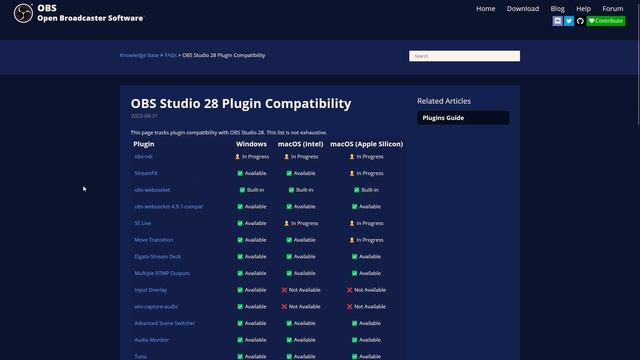Go to Home in the top navigation
The image size is (640, 360).
485,9
